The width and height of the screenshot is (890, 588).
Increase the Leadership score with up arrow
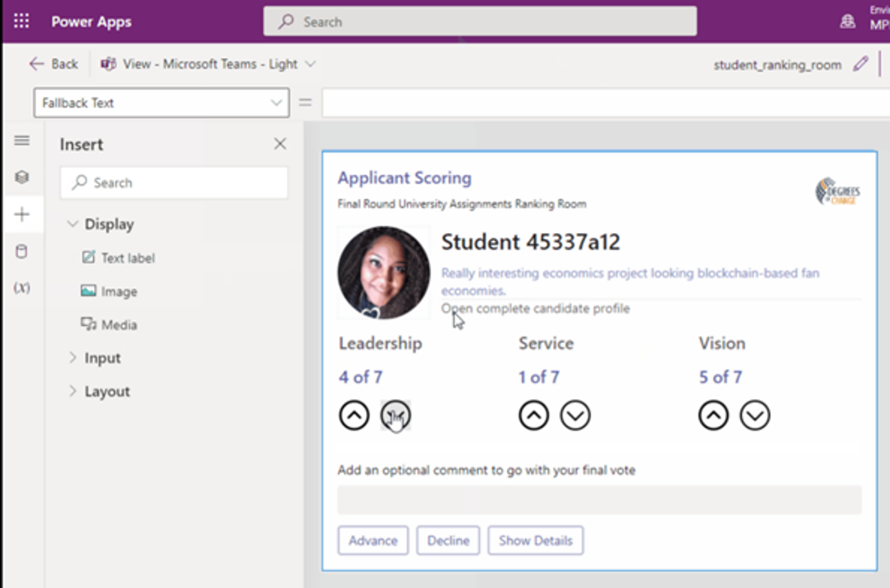coord(354,416)
